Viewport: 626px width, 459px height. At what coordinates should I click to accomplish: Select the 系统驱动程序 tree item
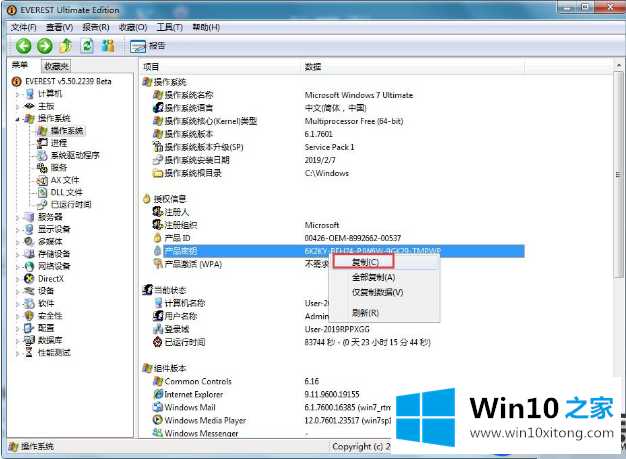75,155
